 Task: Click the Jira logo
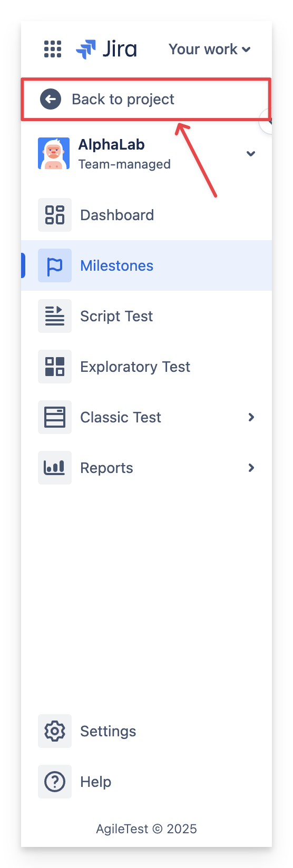coord(106,49)
